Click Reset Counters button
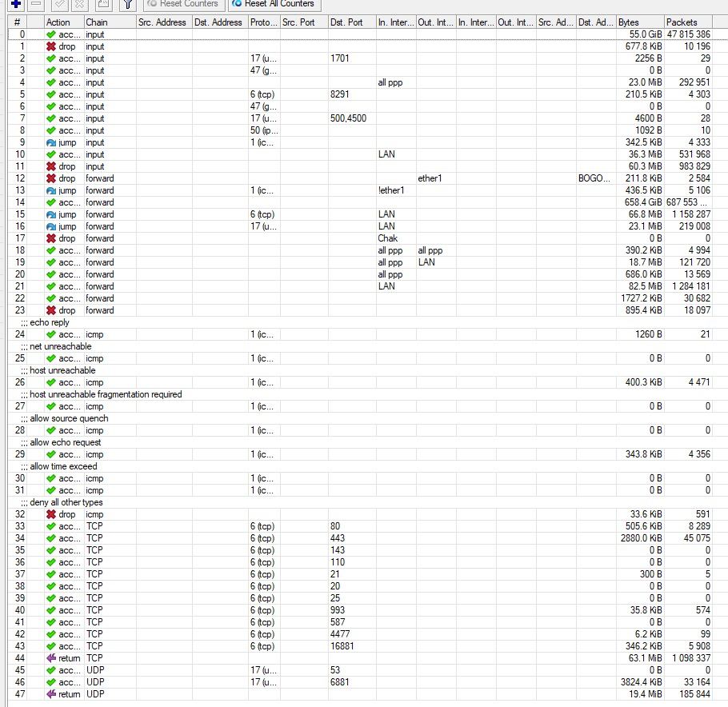The image size is (728, 707). [184, 4]
